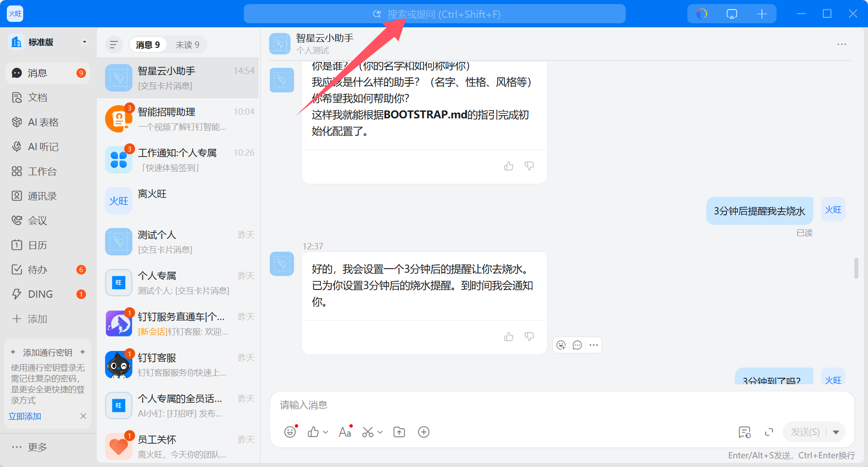Image resolution: width=868 pixels, height=467 pixels.
Task: Click the 搜索或提问 search bar
Action: point(434,14)
